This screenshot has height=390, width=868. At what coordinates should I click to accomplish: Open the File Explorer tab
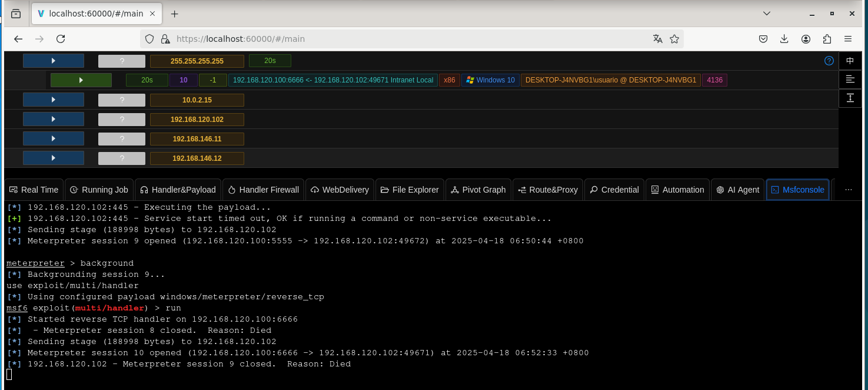coord(410,190)
